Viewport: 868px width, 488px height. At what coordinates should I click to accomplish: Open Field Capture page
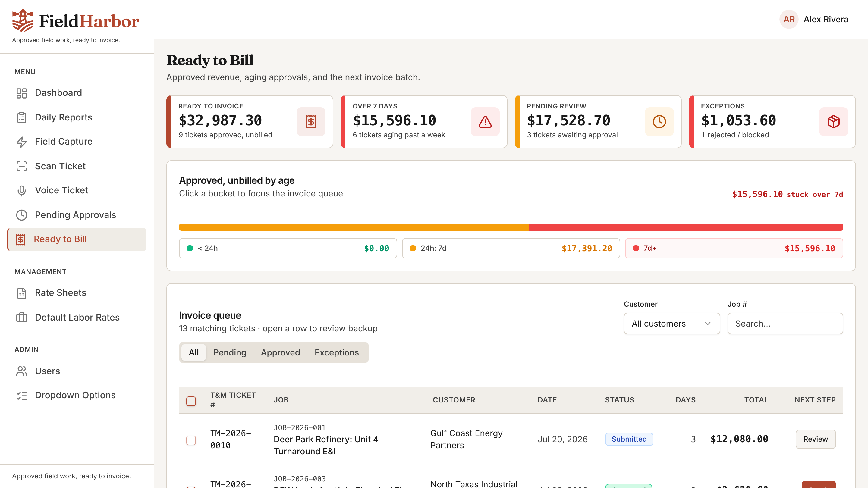click(77, 142)
